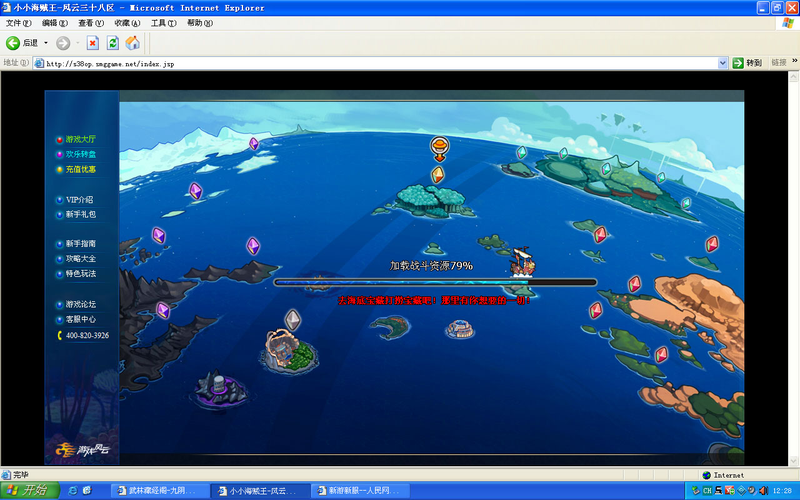
Task: Click the CH language indicator in tray
Action: coord(707,491)
